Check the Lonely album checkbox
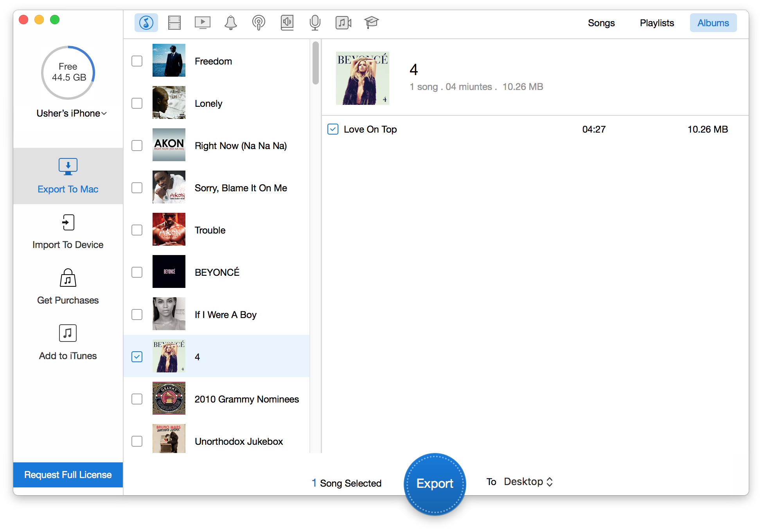762x532 pixels. pyautogui.click(x=137, y=103)
